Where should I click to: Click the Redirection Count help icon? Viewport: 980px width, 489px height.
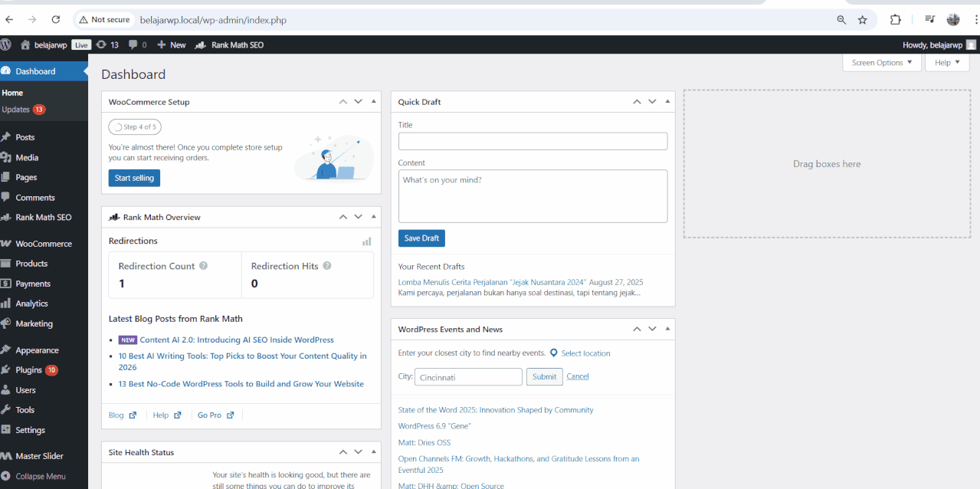[x=204, y=266]
